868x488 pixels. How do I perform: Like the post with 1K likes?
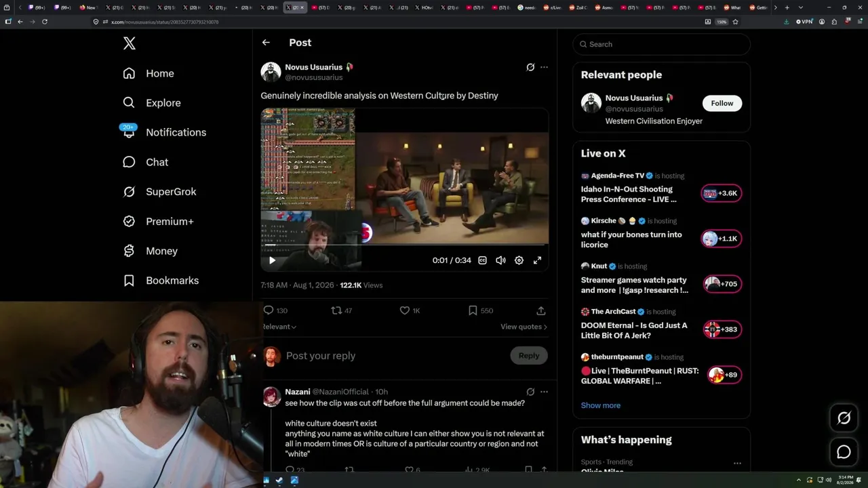coord(410,310)
